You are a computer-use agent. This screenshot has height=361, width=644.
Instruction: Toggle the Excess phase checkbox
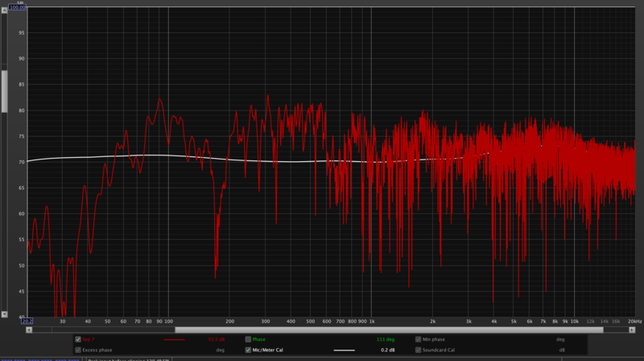coord(78,351)
